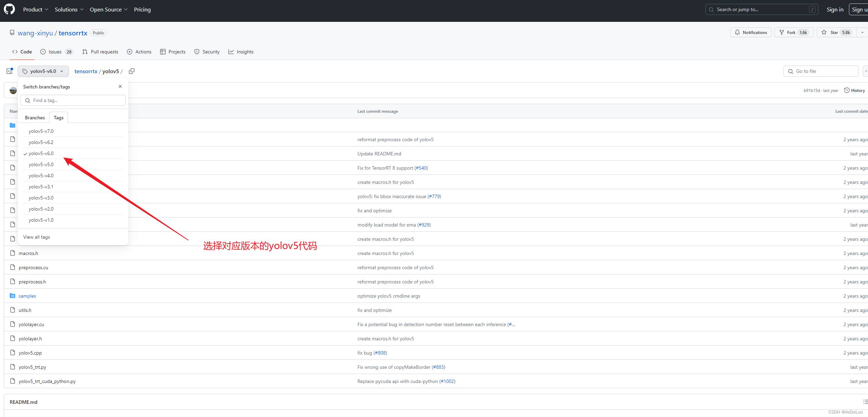This screenshot has width=868, height=417.
Task: Open preprocess.cu file
Action: (x=33, y=267)
